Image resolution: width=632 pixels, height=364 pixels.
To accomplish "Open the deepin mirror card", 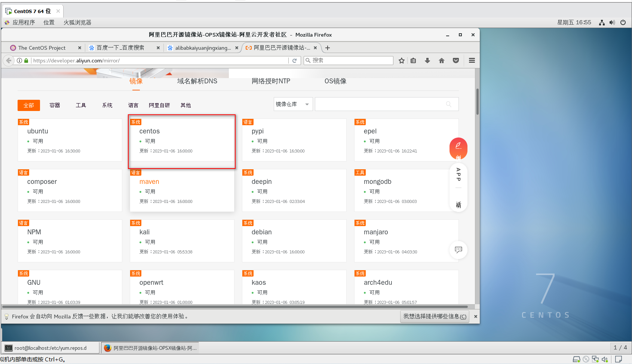I will pos(294,191).
